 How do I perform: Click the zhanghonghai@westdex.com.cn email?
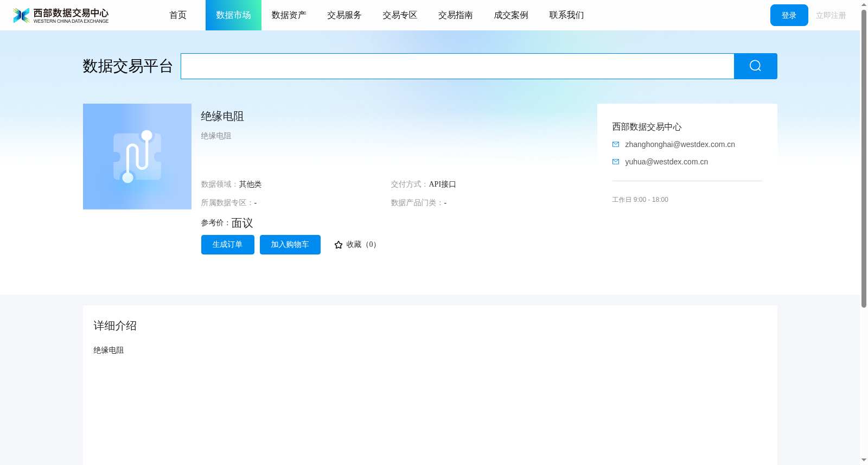tap(680, 144)
